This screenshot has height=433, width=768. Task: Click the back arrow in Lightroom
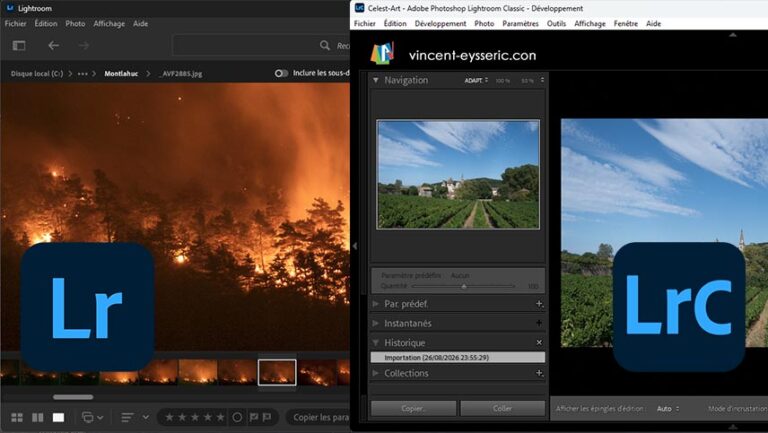tap(53, 46)
